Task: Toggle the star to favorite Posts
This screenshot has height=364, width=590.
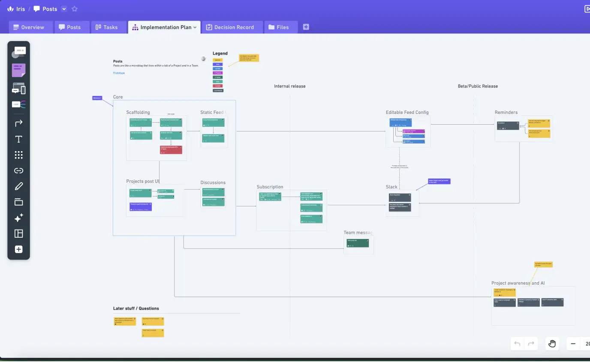Action: (x=75, y=9)
